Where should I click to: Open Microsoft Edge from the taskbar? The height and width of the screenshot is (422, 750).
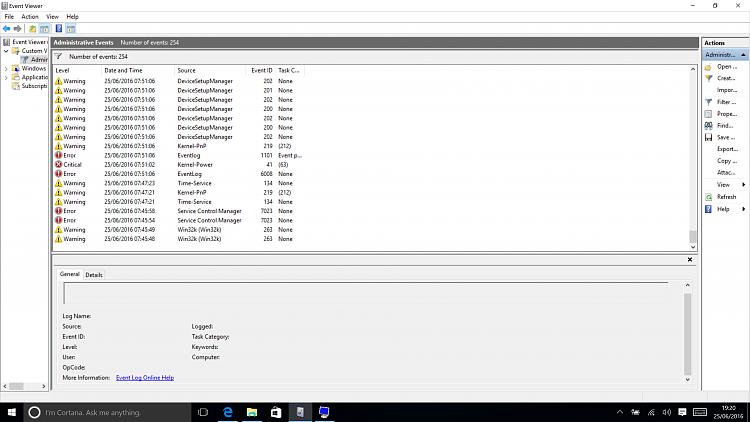[228, 411]
